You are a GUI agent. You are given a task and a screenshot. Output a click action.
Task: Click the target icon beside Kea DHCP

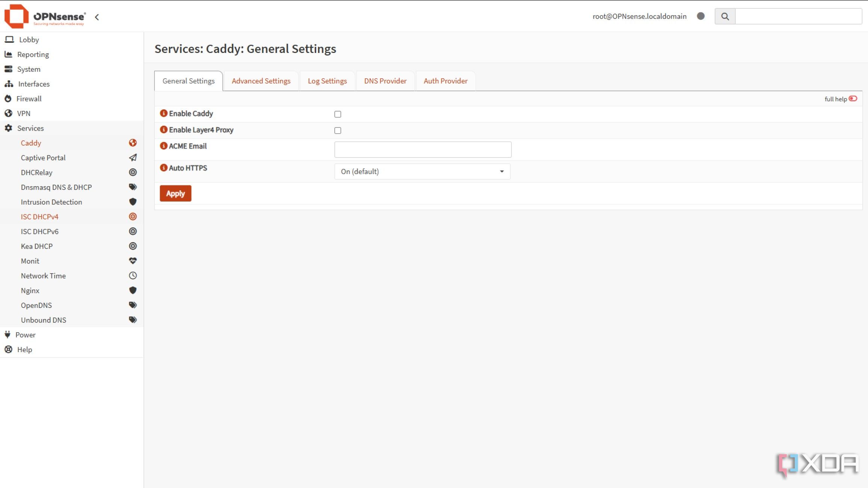[x=133, y=246]
